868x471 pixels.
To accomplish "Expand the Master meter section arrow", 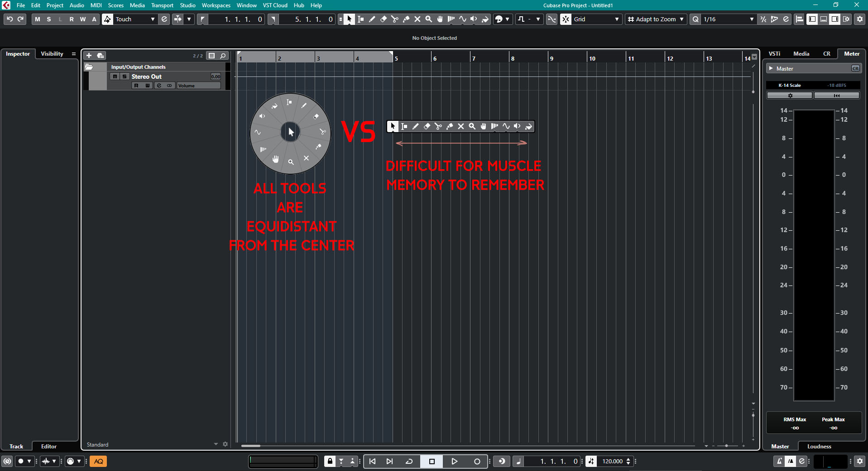I will (771, 68).
